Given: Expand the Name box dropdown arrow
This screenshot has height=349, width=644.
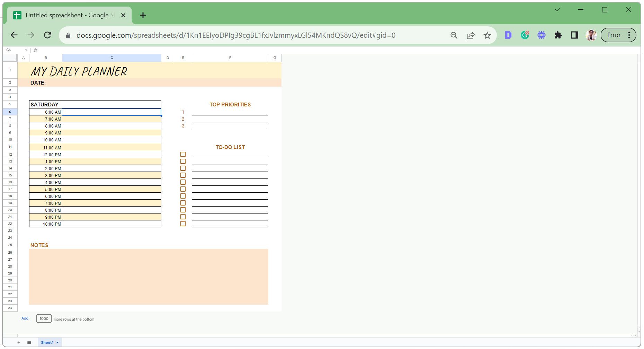Looking at the screenshot, I should (x=26, y=50).
